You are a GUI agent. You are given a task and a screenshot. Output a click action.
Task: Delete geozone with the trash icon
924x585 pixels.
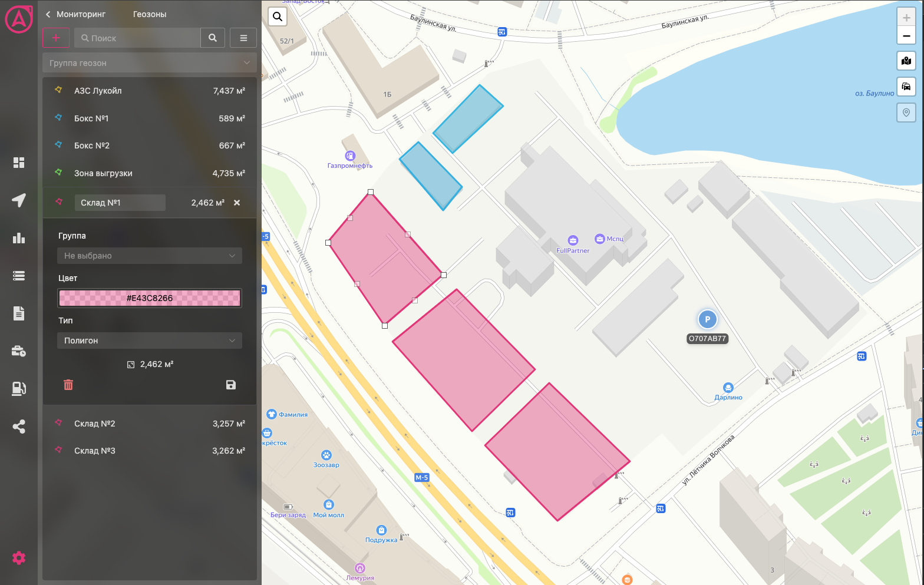click(x=68, y=385)
